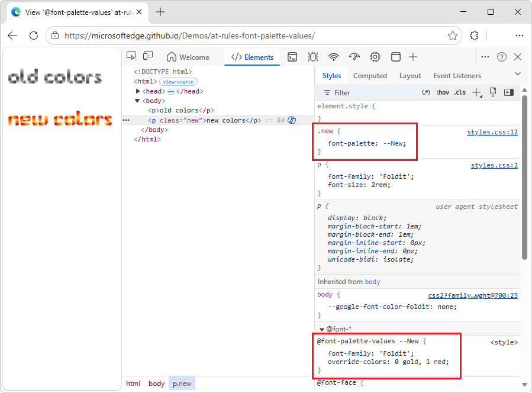Open node actions ellipsis in DOM tree
Image resolution: width=532 pixels, height=393 pixels.
point(126,120)
